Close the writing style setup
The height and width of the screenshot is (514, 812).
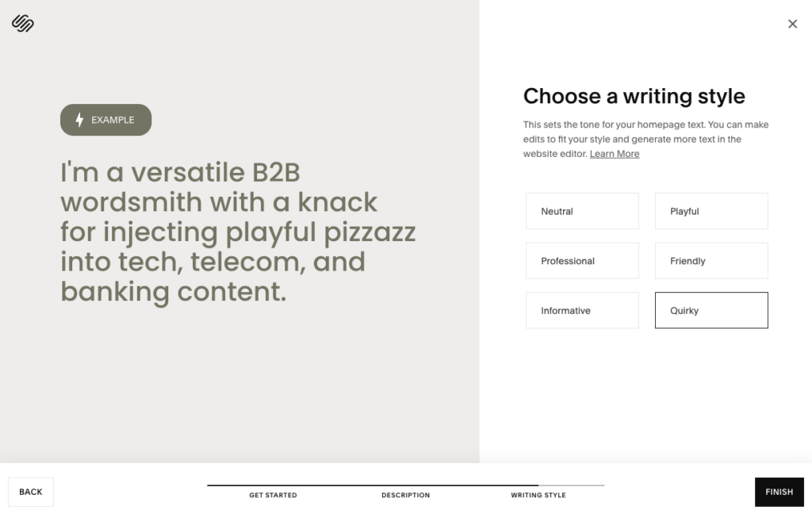pyautogui.click(x=792, y=24)
